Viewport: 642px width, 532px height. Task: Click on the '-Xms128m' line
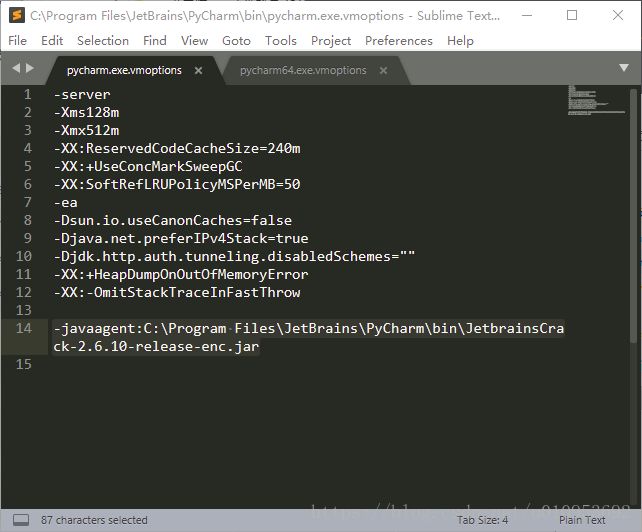(86, 113)
